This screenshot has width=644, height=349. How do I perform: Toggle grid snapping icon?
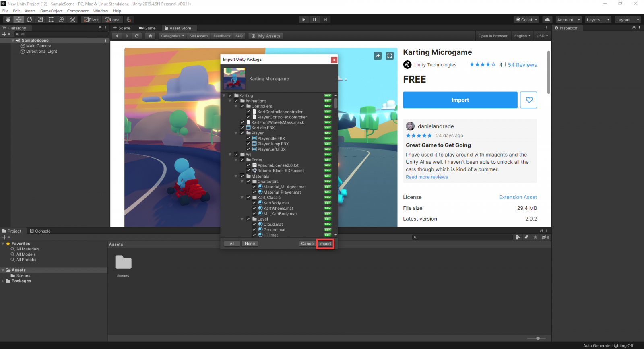point(129,19)
